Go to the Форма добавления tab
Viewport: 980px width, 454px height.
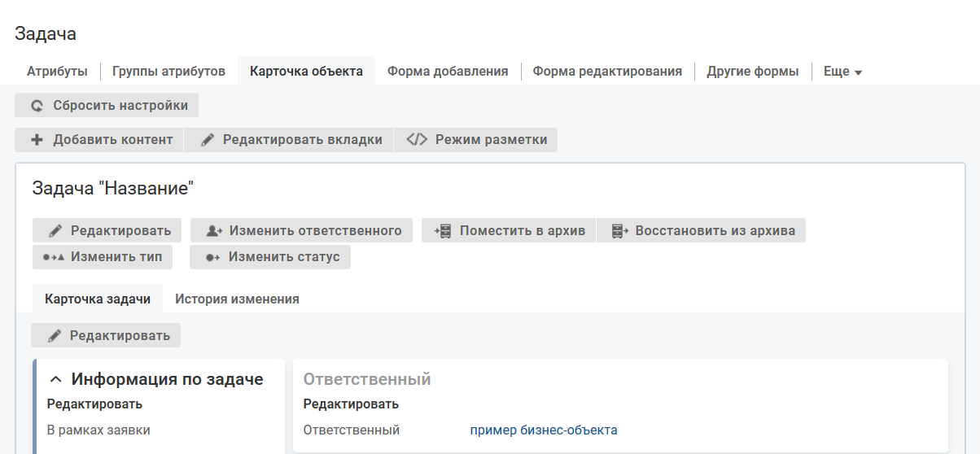(x=448, y=72)
